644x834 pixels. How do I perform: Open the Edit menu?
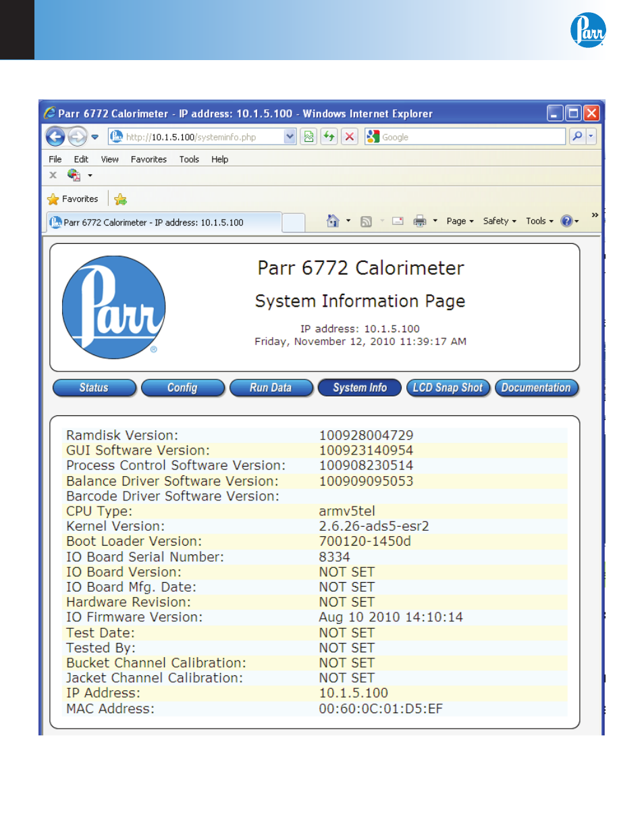coord(81,159)
